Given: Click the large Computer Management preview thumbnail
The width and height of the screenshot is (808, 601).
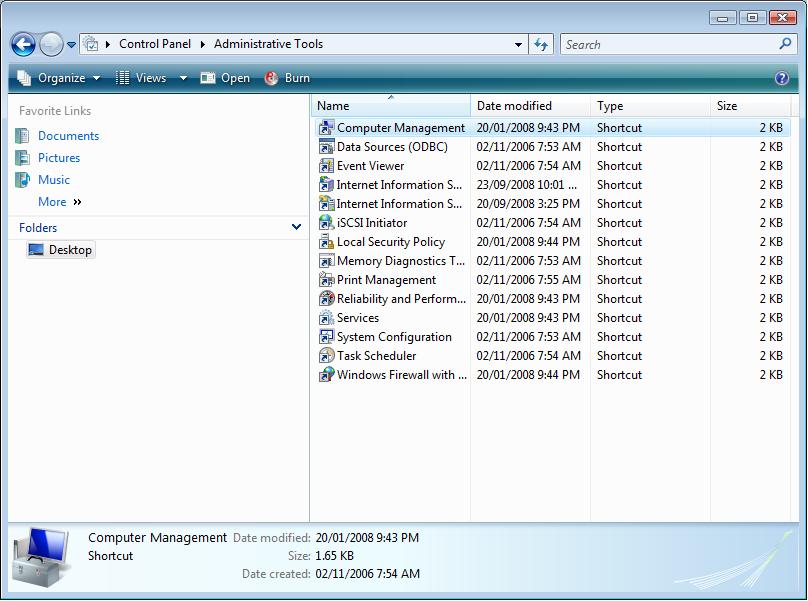Looking at the screenshot, I should (42, 558).
